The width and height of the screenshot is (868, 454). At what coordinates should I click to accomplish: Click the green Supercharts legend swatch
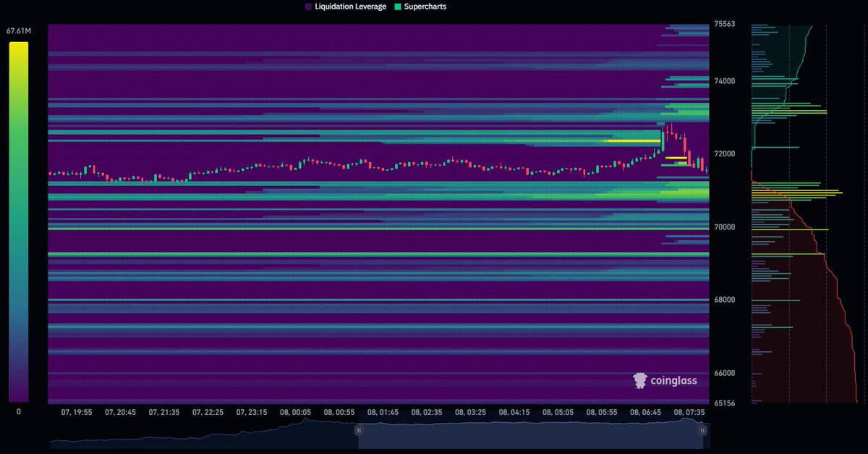(398, 7)
